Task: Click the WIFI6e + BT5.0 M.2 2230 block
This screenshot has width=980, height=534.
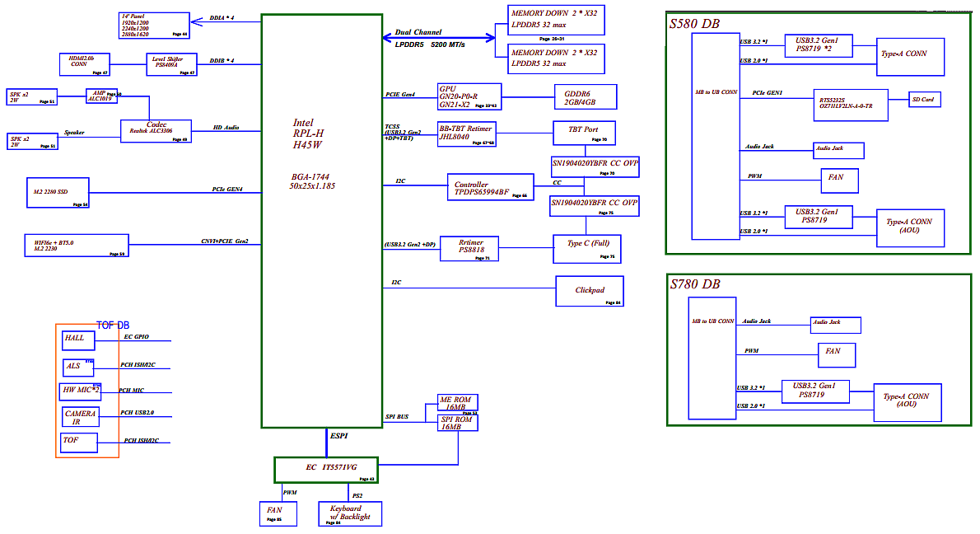Action: tap(77, 245)
